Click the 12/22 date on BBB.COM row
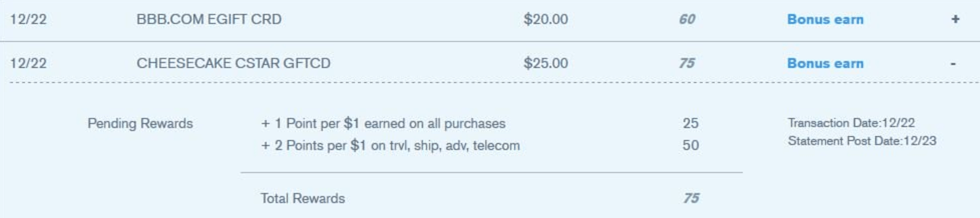The image size is (980, 218). pyautogui.click(x=28, y=19)
